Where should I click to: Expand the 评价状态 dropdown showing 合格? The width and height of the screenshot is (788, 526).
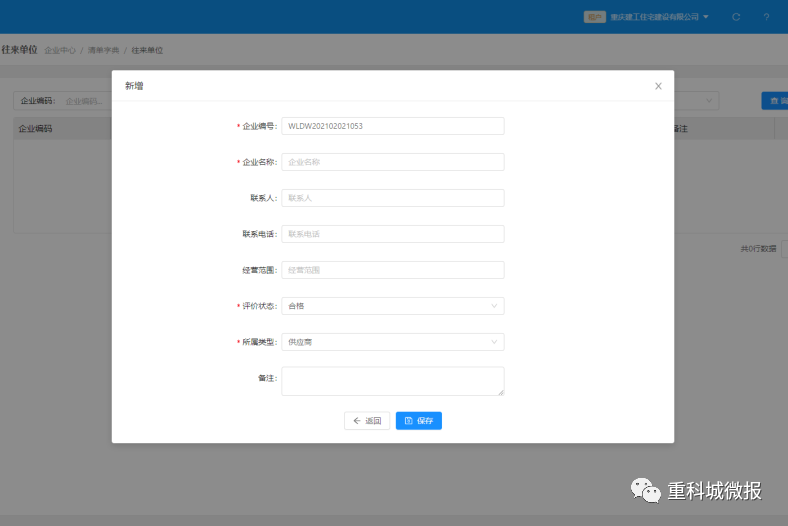click(392, 306)
